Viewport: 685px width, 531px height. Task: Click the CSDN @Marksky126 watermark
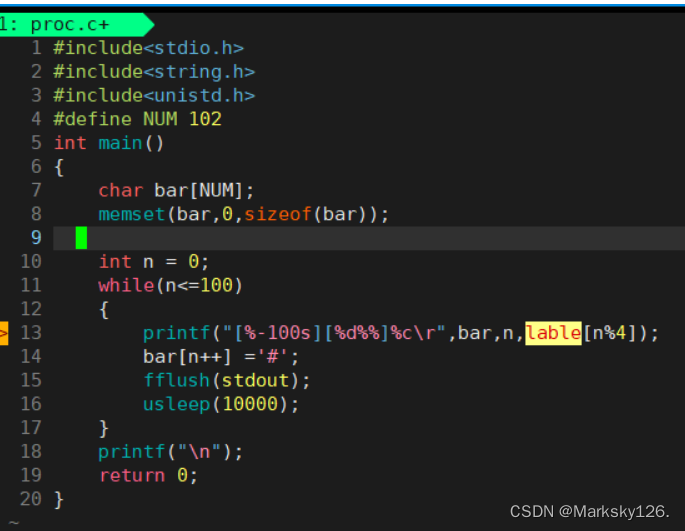click(589, 511)
